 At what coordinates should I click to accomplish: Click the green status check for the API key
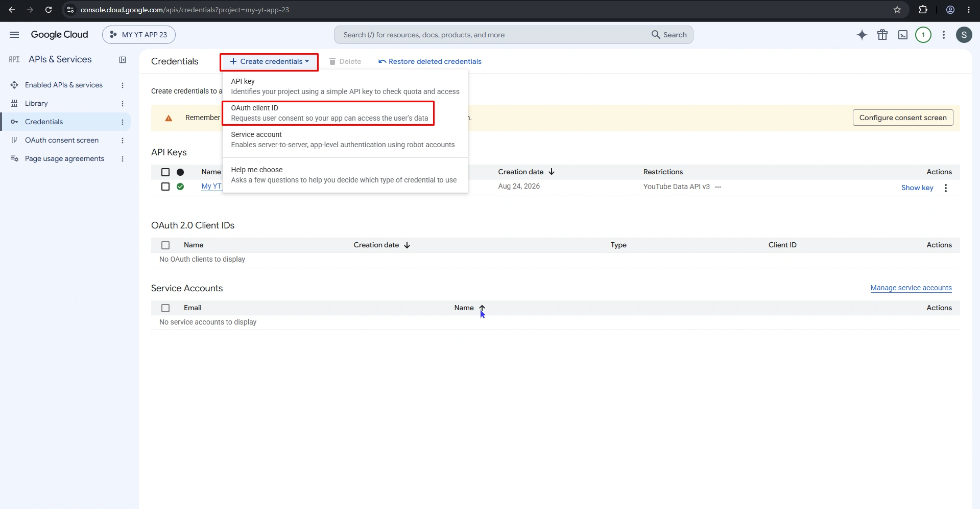tap(180, 187)
